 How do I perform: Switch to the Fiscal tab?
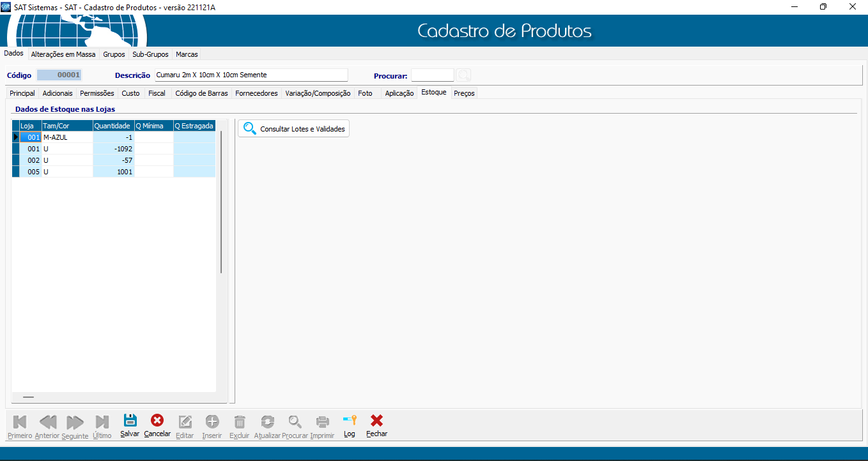pos(157,93)
